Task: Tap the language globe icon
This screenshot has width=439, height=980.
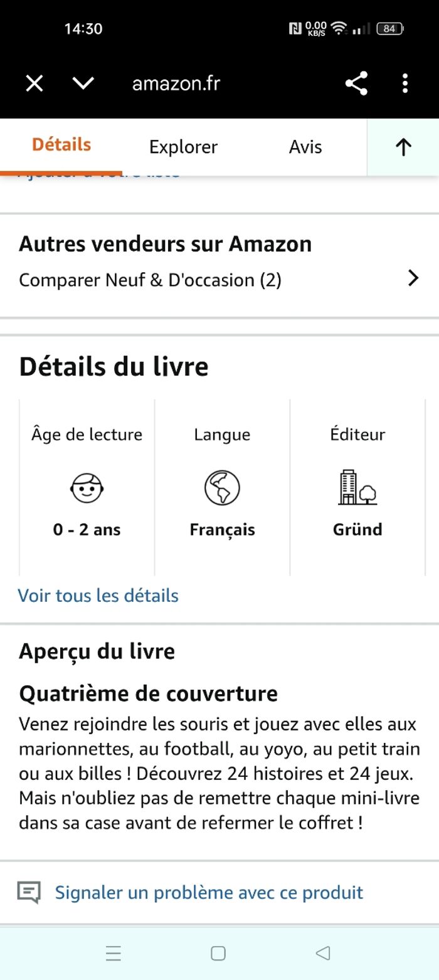Action: [x=222, y=487]
